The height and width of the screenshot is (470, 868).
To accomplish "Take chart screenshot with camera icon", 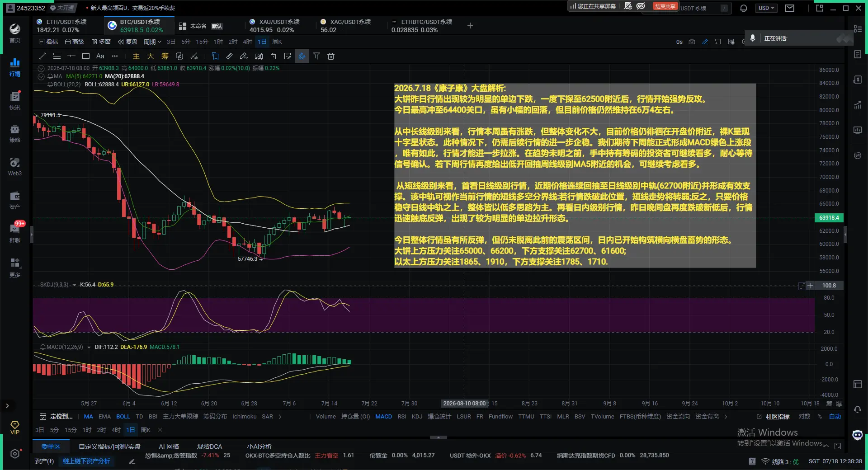I will 692,42.
